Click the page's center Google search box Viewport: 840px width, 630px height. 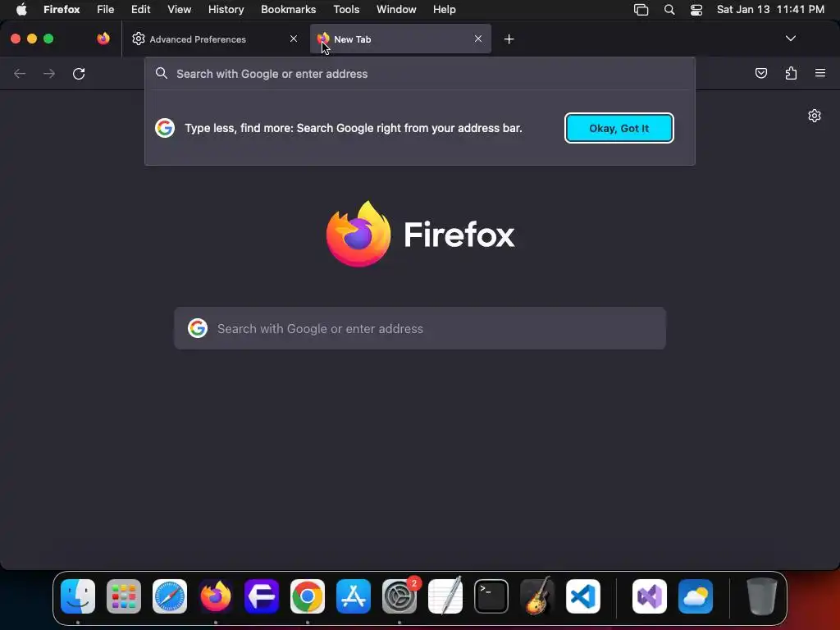pyautogui.click(x=420, y=328)
